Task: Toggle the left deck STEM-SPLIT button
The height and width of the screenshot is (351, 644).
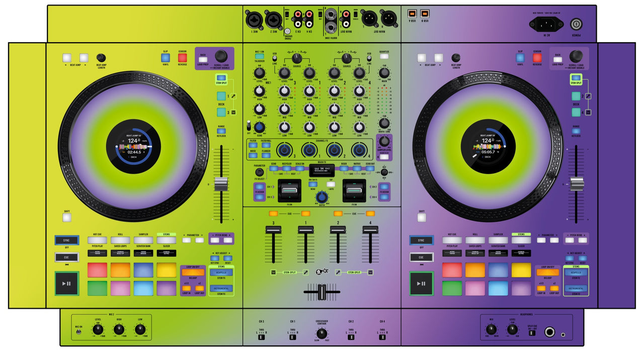Action: pos(222,78)
